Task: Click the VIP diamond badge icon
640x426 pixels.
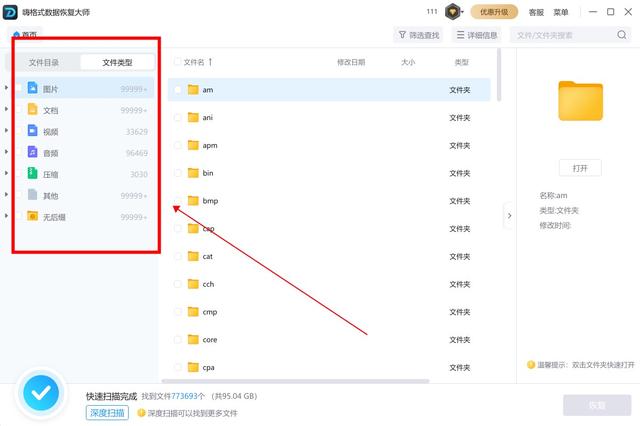Action: (x=452, y=12)
